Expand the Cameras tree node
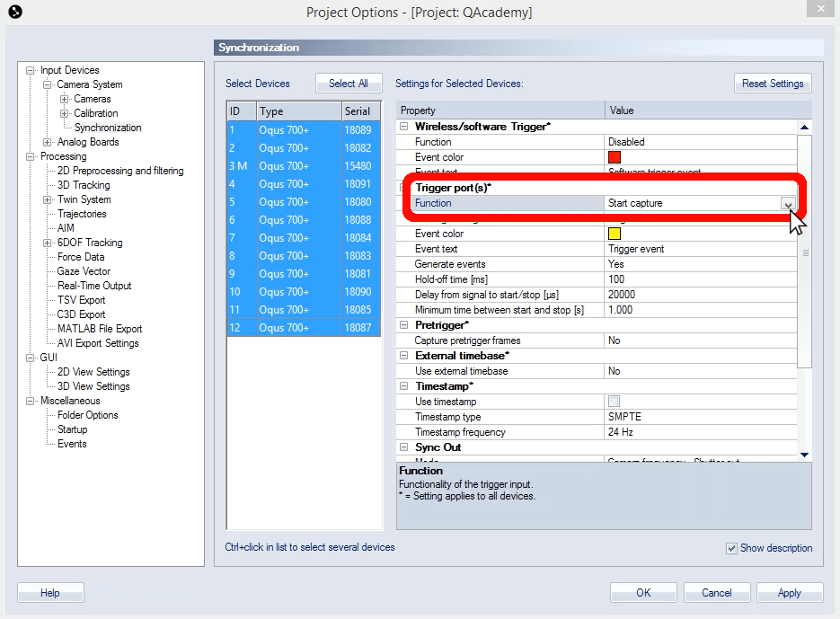The width and height of the screenshot is (840, 619). pos(65,99)
